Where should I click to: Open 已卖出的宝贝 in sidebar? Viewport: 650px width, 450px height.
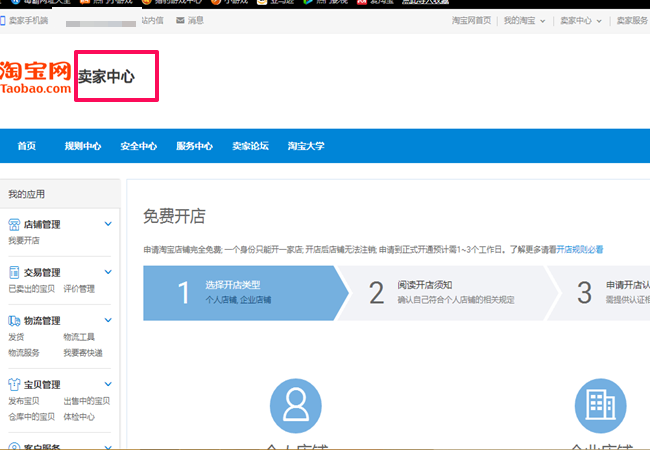click(x=32, y=288)
